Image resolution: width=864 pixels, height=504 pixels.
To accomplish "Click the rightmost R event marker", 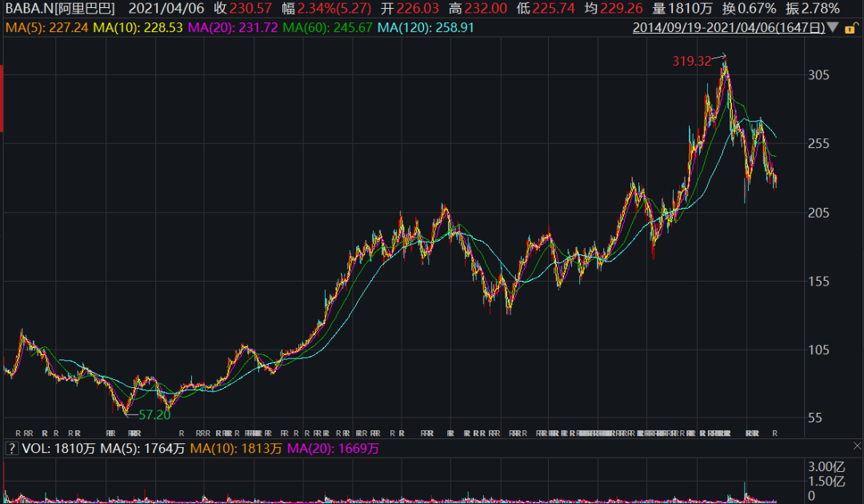I will tap(774, 434).
